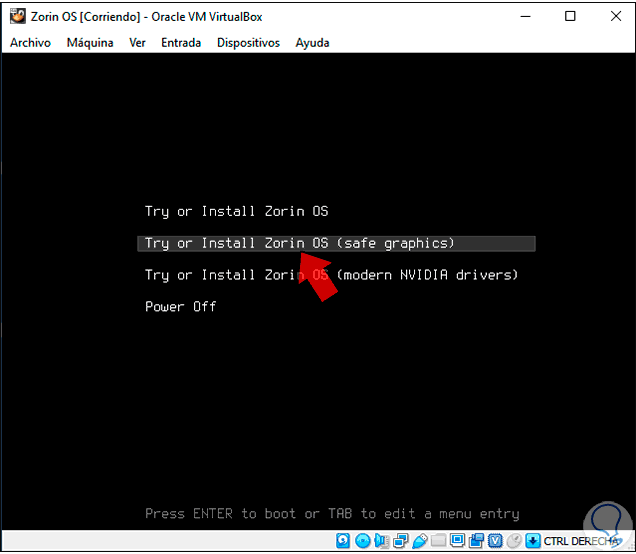Maximize the VirtualBox window
The height and width of the screenshot is (554, 636).
pos(570,16)
